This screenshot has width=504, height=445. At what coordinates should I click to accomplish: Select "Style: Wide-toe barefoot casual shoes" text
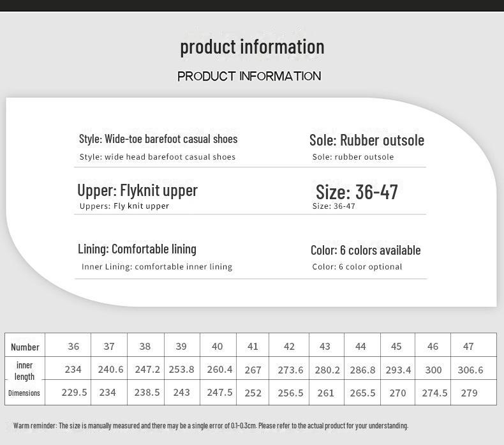pyautogui.click(x=158, y=139)
